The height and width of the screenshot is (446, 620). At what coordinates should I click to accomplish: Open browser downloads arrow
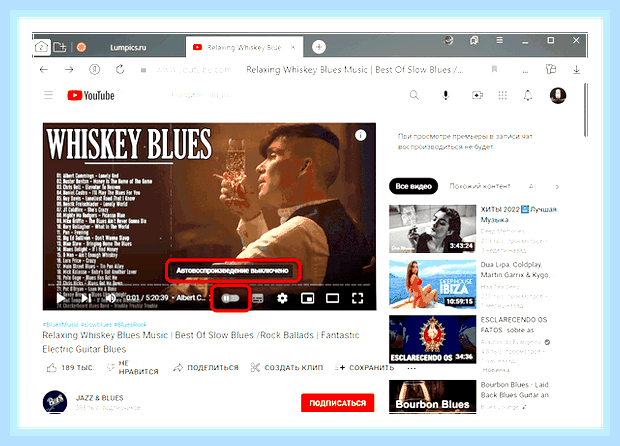[x=577, y=70]
